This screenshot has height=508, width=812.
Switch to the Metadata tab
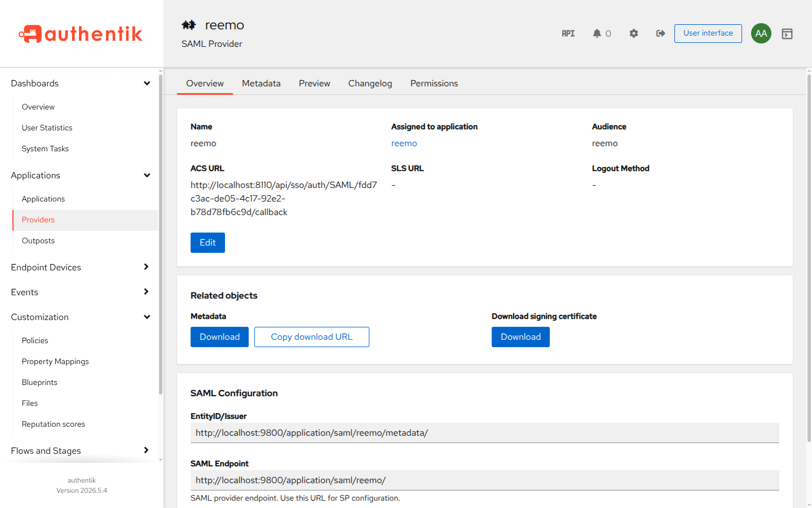click(261, 84)
